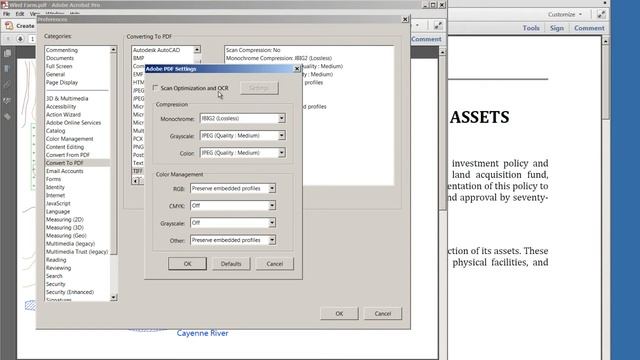Click the next page down-arrow icon

point(20,39)
